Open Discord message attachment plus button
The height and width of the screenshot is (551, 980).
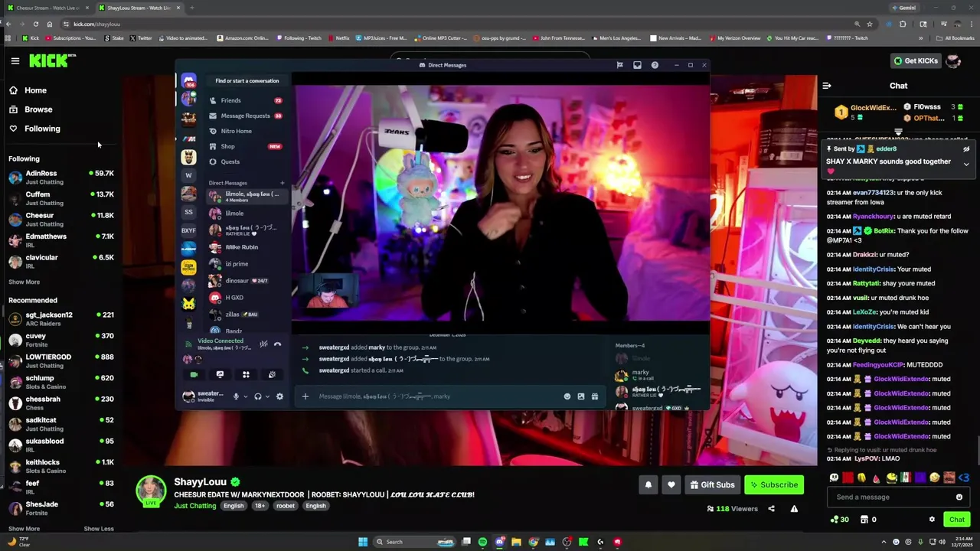(305, 396)
